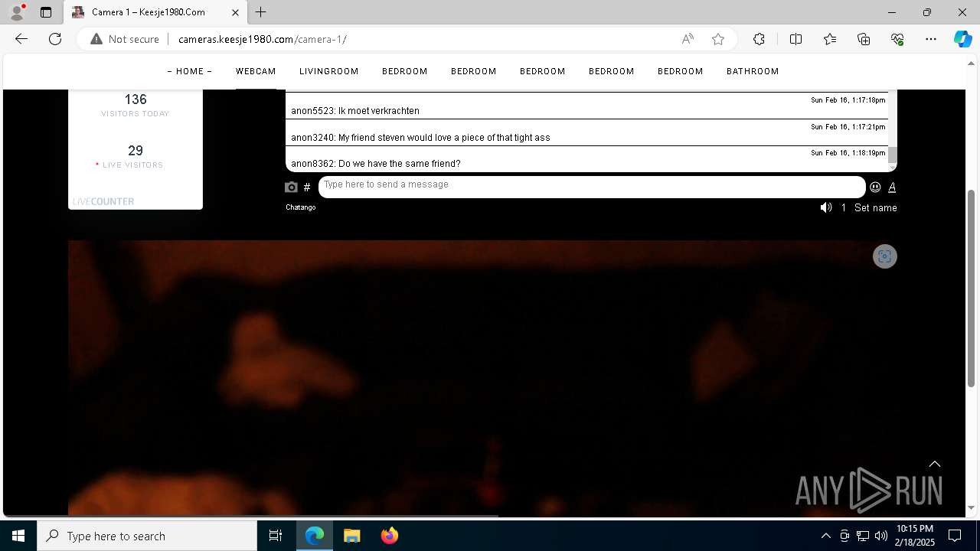980x551 pixels.
Task: Show hidden system tray icons
Action: point(825,536)
